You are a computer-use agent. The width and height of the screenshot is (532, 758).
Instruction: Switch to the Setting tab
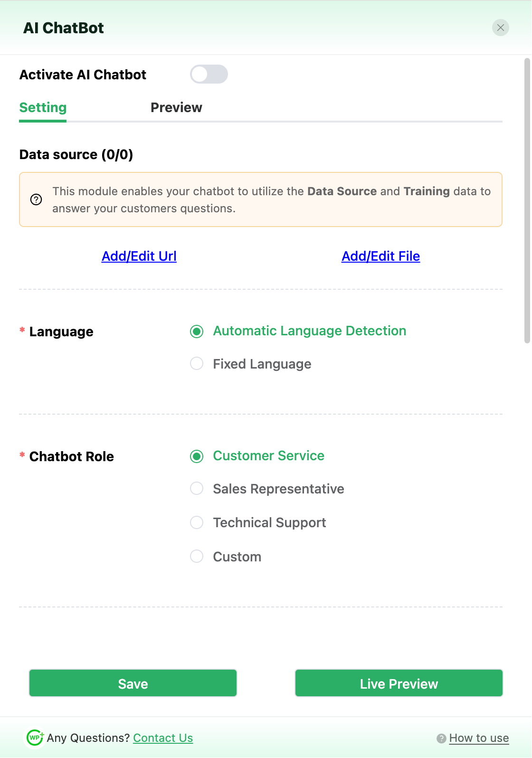43,108
